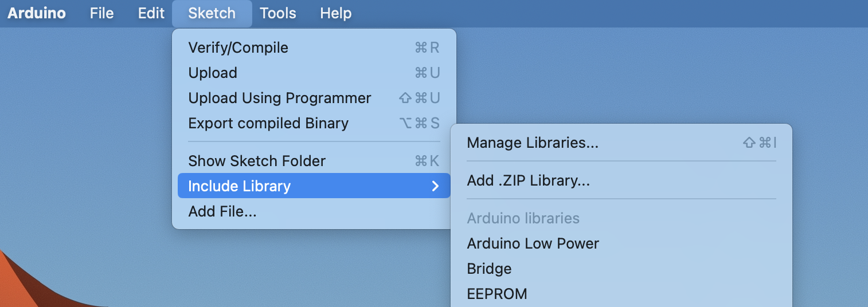The width and height of the screenshot is (868, 307).
Task: Choose Export compiled Binary
Action: pyautogui.click(x=268, y=123)
